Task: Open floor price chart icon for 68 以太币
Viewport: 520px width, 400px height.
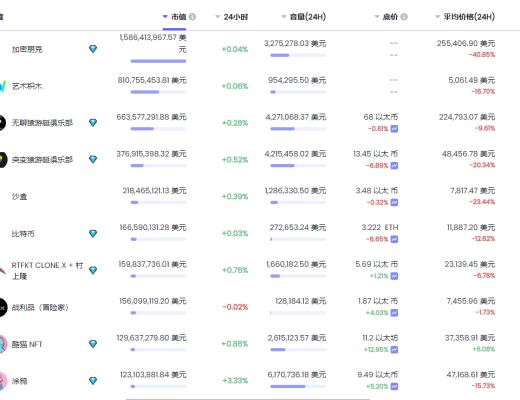Action: (394, 129)
